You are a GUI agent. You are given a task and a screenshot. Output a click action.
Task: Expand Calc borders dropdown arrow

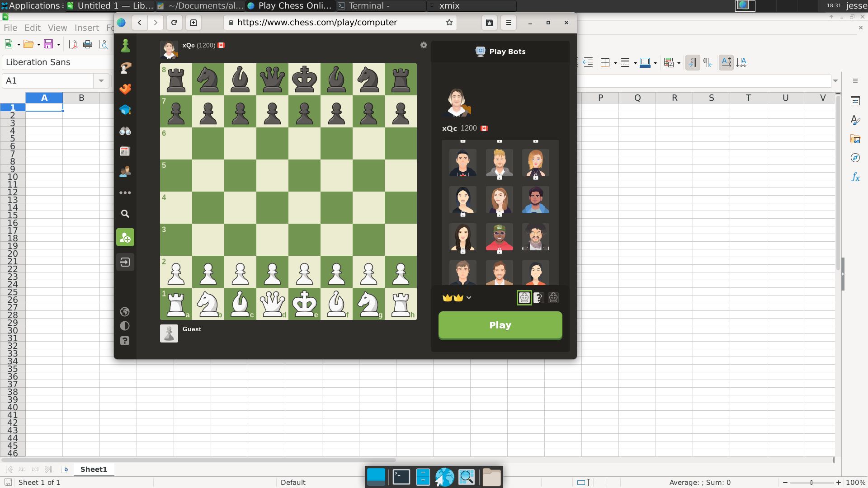point(615,63)
